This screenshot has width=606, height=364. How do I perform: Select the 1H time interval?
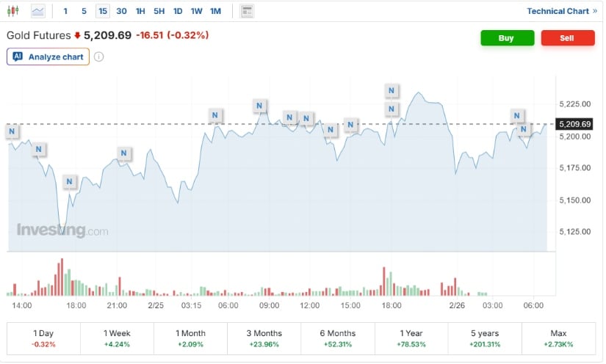[x=140, y=11]
